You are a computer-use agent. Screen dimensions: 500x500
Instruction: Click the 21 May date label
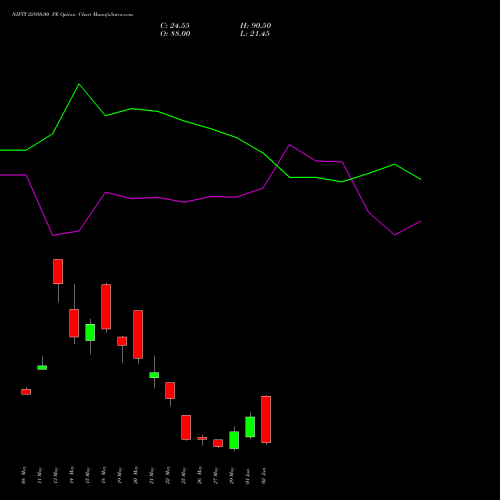click(x=152, y=475)
